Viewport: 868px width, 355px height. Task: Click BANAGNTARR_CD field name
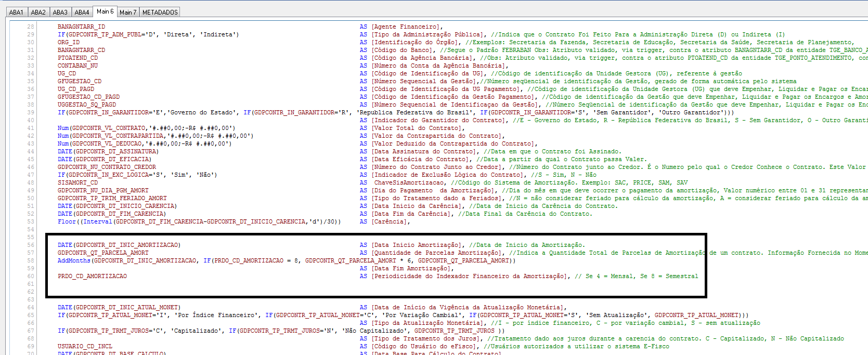pyautogui.click(x=81, y=50)
